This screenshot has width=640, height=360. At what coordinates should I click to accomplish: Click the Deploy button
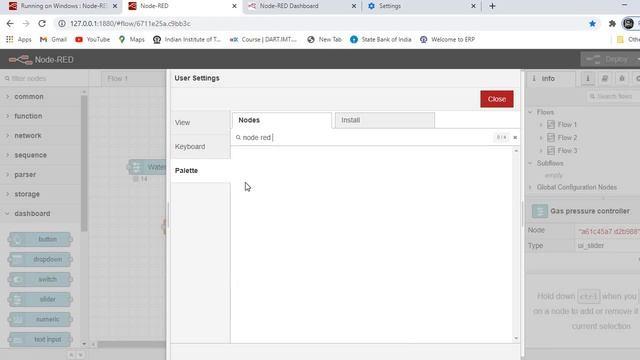[x=607, y=60]
